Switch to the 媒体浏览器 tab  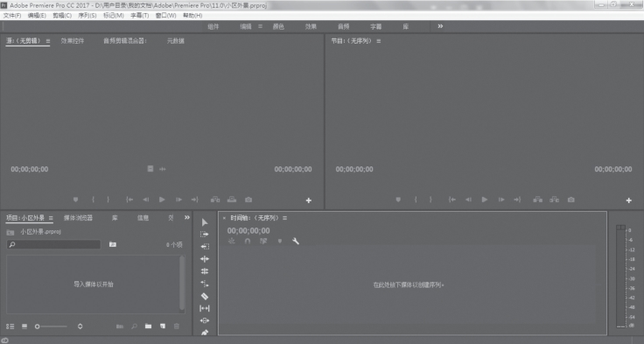coord(78,218)
